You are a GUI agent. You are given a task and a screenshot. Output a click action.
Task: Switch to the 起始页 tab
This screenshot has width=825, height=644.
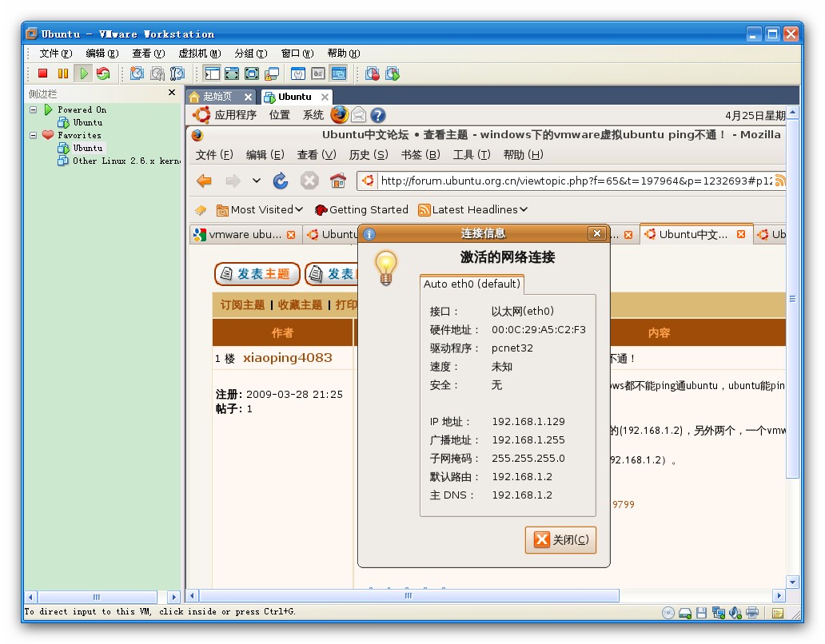[x=217, y=97]
